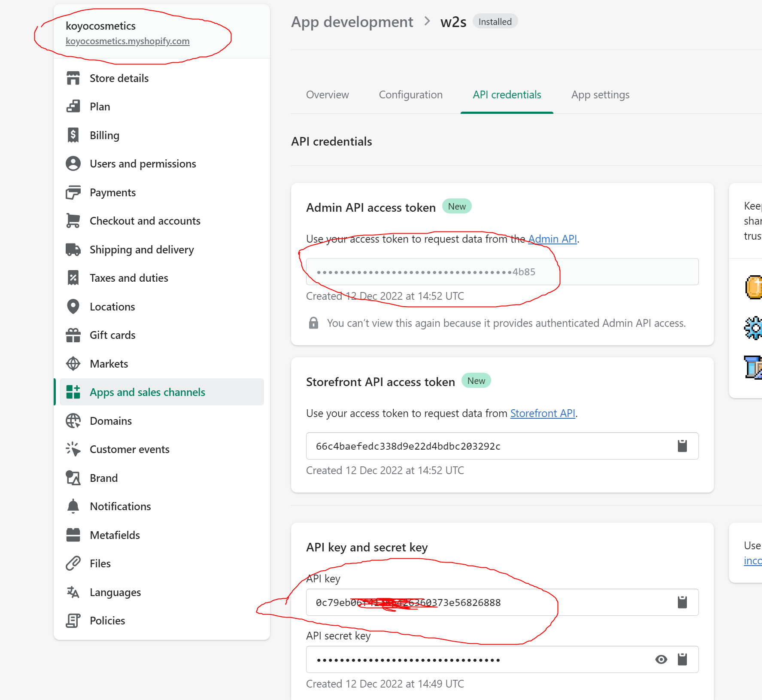Click the Plan icon in sidebar
Image resolution: width=762 pixels, height=700 pixels.
pos(73,107)
